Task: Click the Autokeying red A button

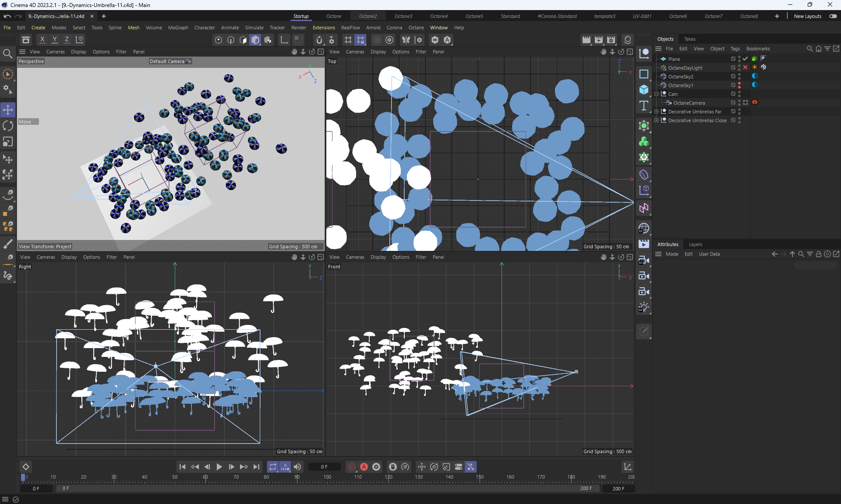Action: pyautogui.click(x=364, y=467)
